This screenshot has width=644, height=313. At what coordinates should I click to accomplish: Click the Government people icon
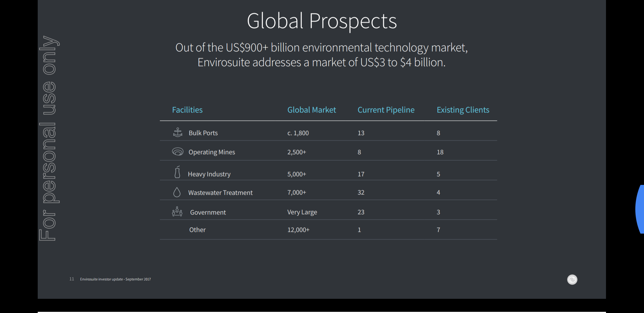[177, 212]
